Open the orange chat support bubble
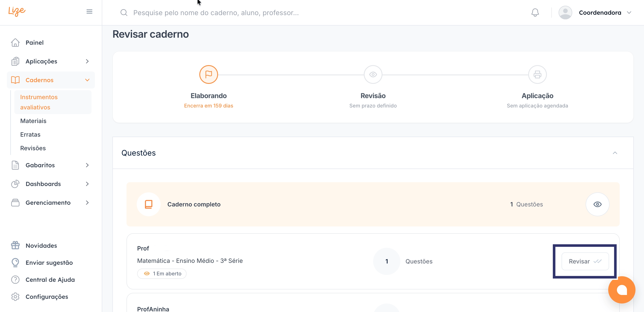The width and height of the screenshot is (644, 312). [x=621, y=290]
